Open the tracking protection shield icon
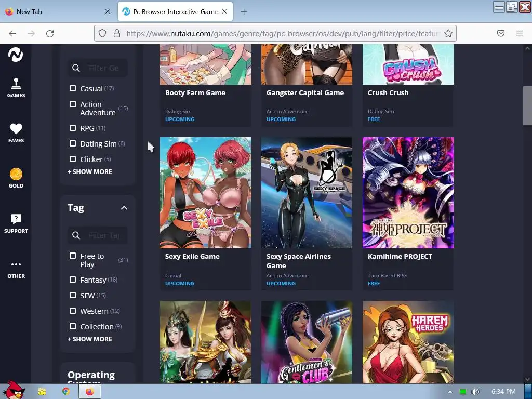 coord(102,33)
